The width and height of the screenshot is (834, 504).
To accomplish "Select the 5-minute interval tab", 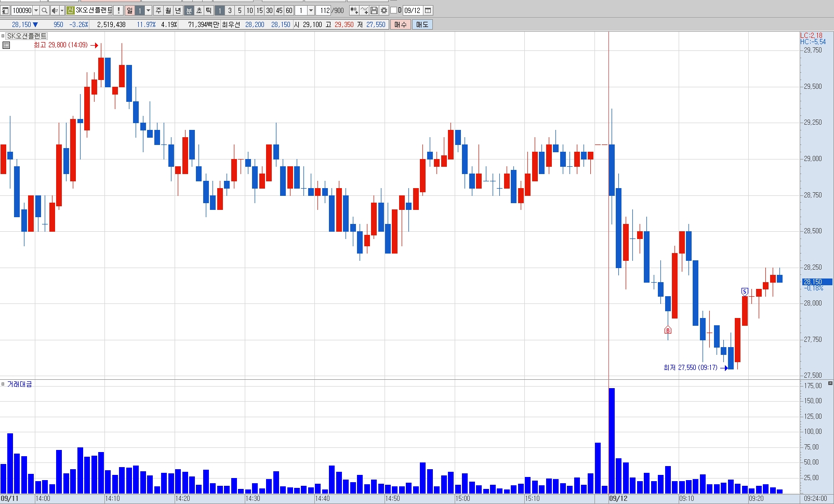I will [240, 10].
